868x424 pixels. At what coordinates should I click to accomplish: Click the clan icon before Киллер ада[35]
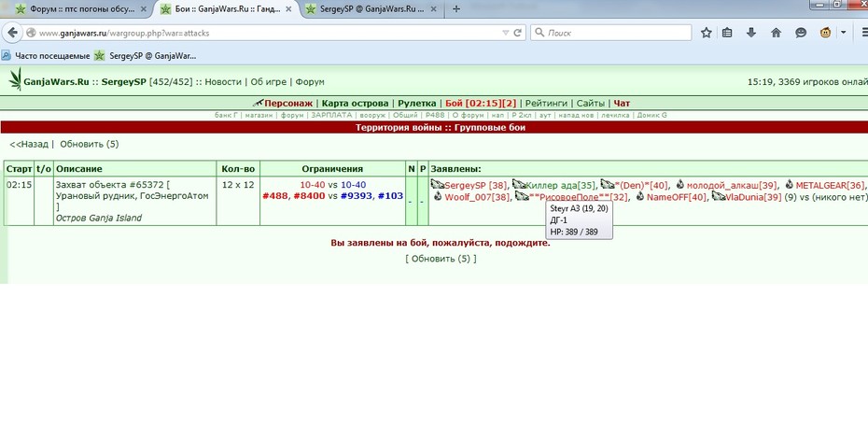click(x=519, y=184)
